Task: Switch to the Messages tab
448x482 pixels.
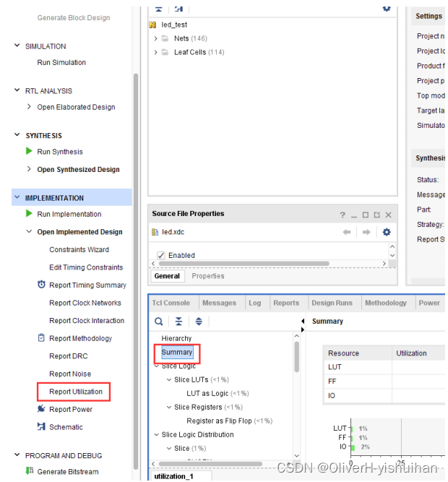Action: pos(219,303)
